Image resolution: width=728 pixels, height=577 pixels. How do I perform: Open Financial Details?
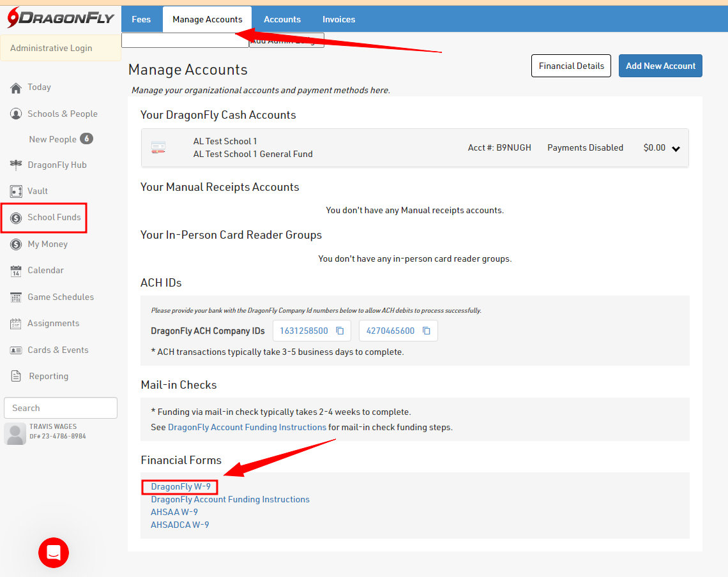click(x=571, y=66)
